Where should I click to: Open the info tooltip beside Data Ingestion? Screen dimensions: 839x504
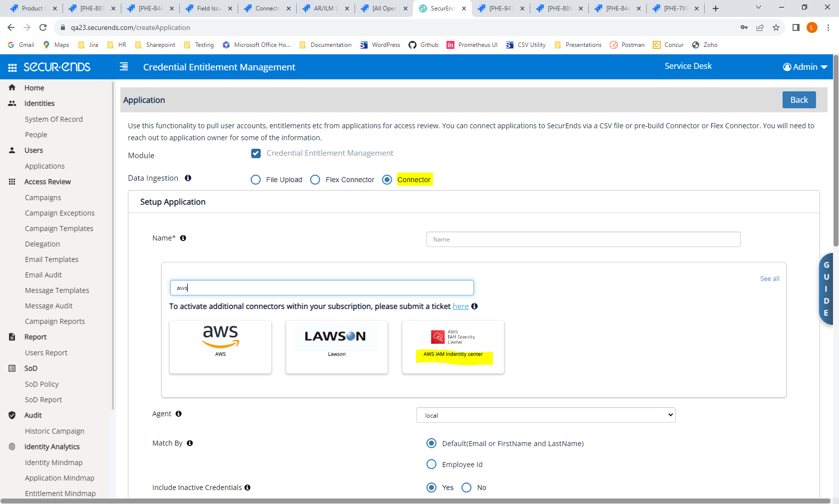(x=188, y=178)
